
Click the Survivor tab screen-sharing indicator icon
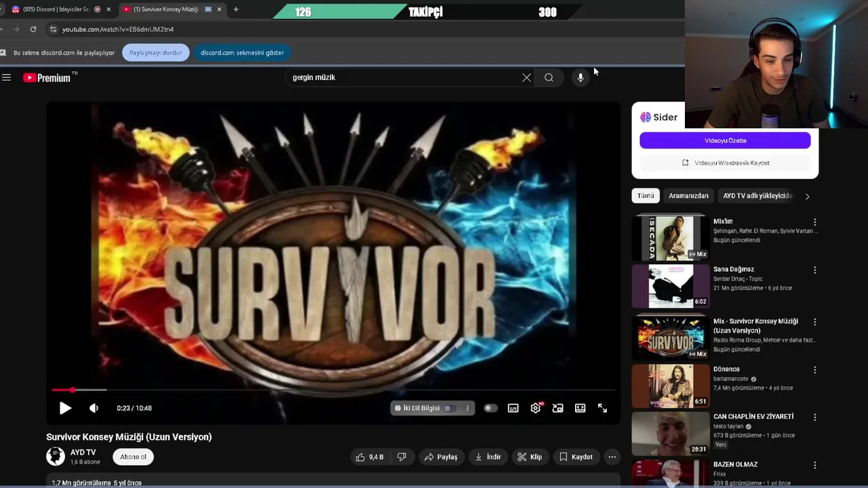point(208,9)
